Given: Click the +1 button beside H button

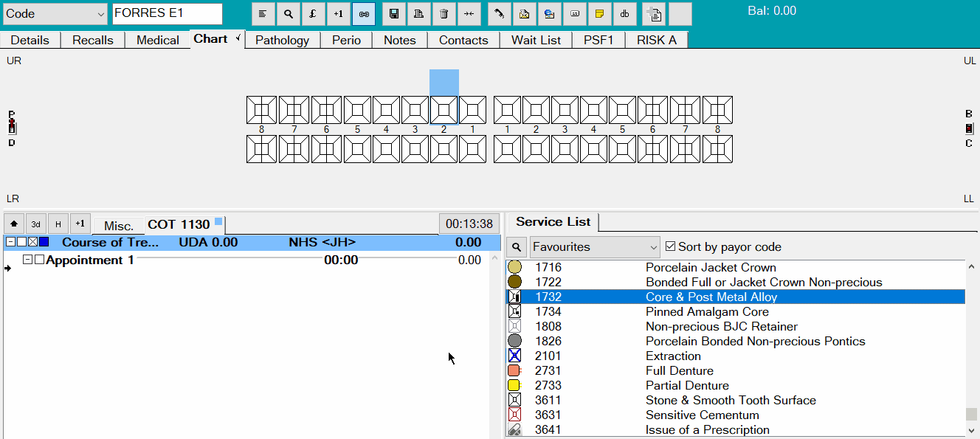Looking at the screenshot, I should pyautogui.click(x=80, y=224).
